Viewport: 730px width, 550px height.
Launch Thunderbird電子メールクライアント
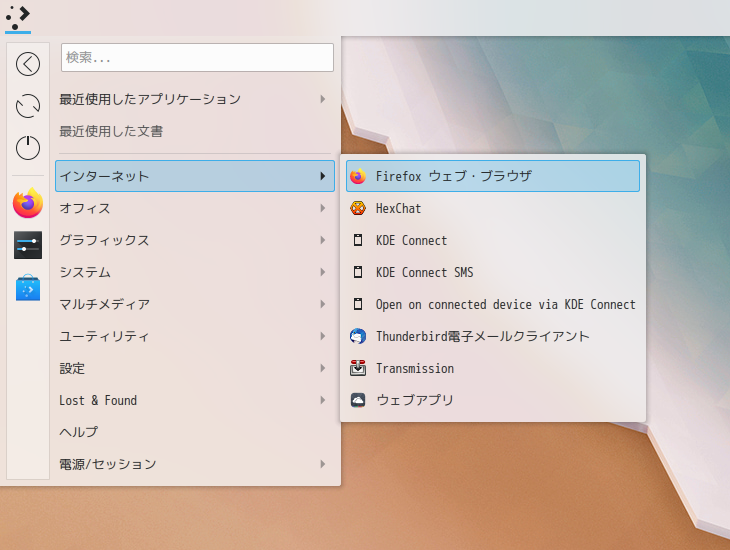click(x=493, y=336)
